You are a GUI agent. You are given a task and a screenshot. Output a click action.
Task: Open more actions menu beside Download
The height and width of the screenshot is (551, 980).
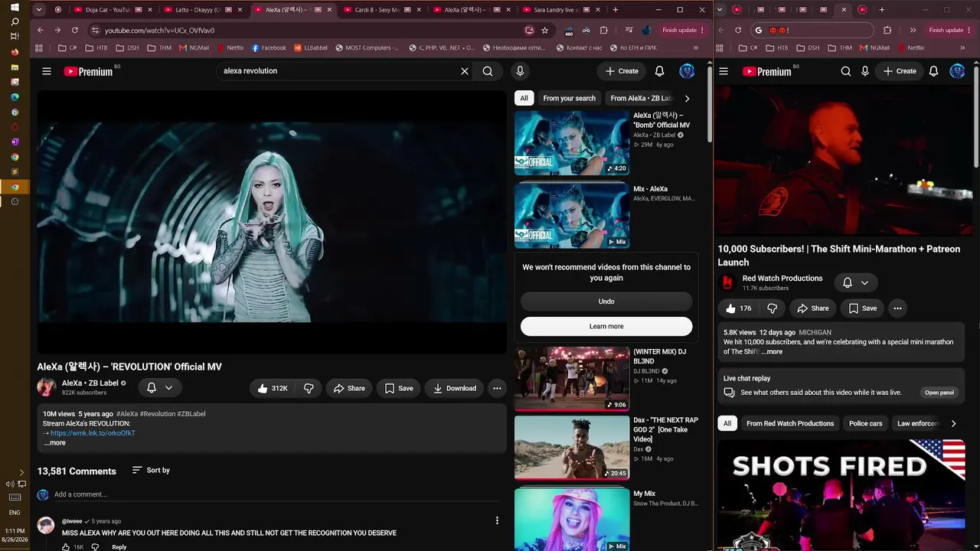[x=497, y=388]
